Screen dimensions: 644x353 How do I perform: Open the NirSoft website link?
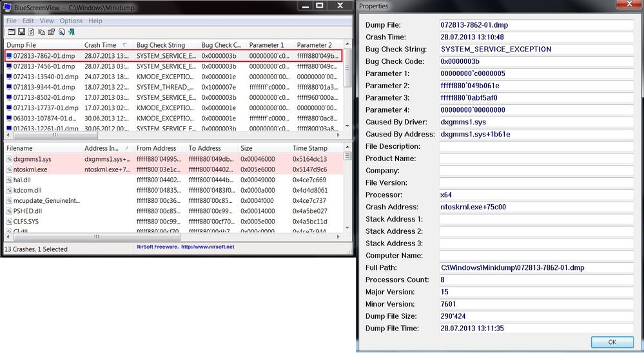208,247
